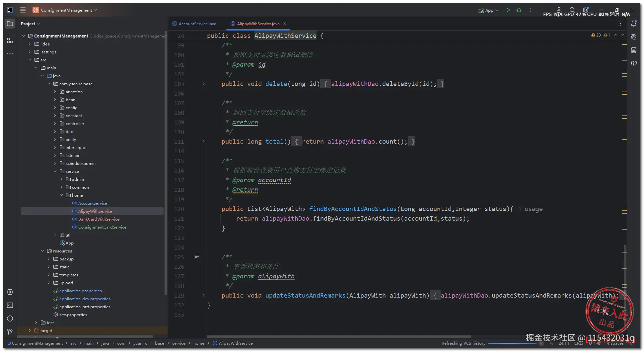Select the dao package
This screenshot has height=352, width=644.
coord(69,131)
